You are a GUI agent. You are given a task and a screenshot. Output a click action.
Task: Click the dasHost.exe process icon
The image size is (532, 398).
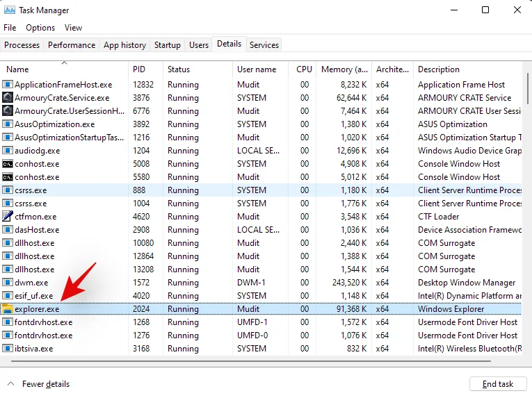tap(8, 229)
